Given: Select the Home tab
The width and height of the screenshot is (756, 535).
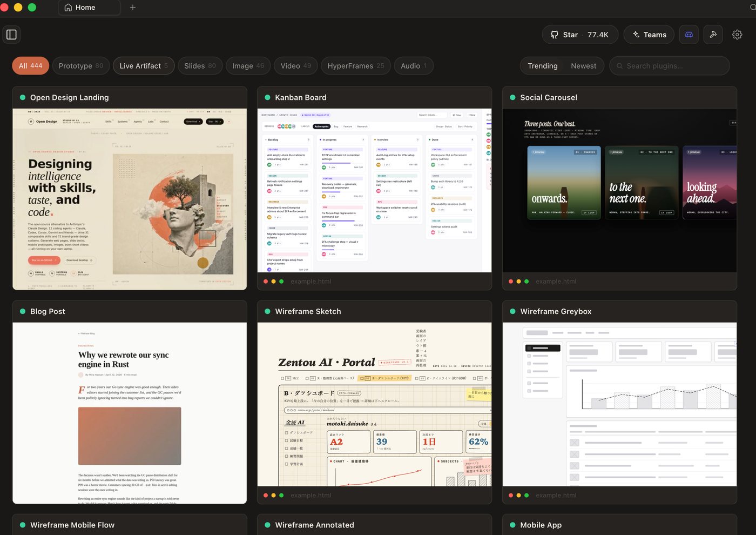Looking at the screenshot, I should pyautogui.click(x=89, y=8).
